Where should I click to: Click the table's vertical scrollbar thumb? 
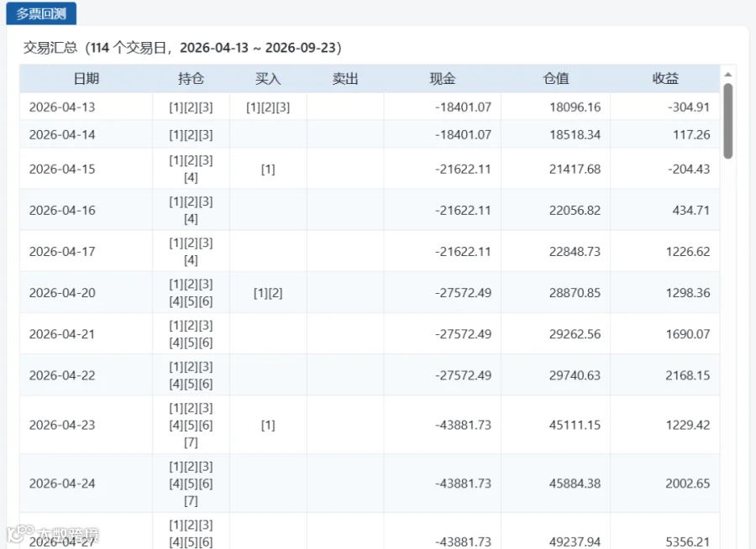728,121
